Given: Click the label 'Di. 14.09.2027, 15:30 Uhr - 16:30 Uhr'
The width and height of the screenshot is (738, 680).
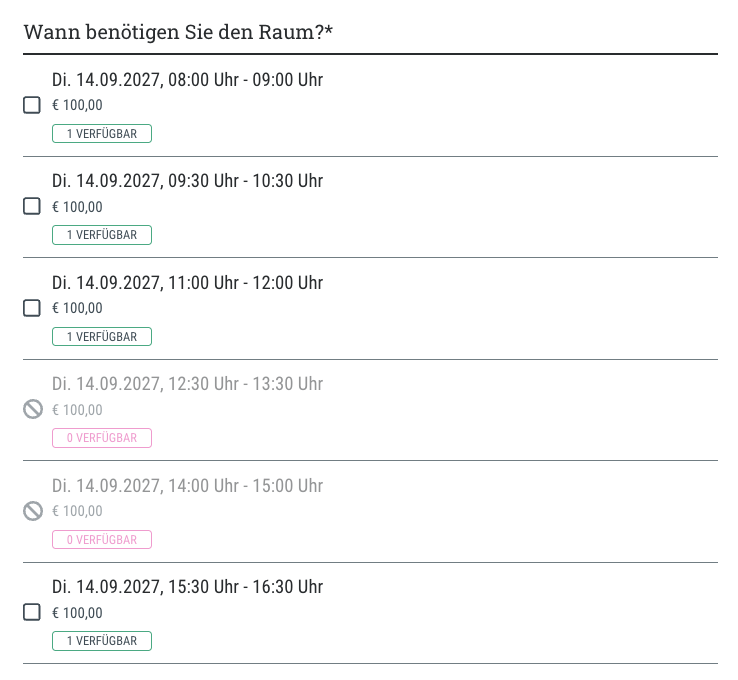Looking at the screenshot, I should pyautogui.click(x=187, y=587).
